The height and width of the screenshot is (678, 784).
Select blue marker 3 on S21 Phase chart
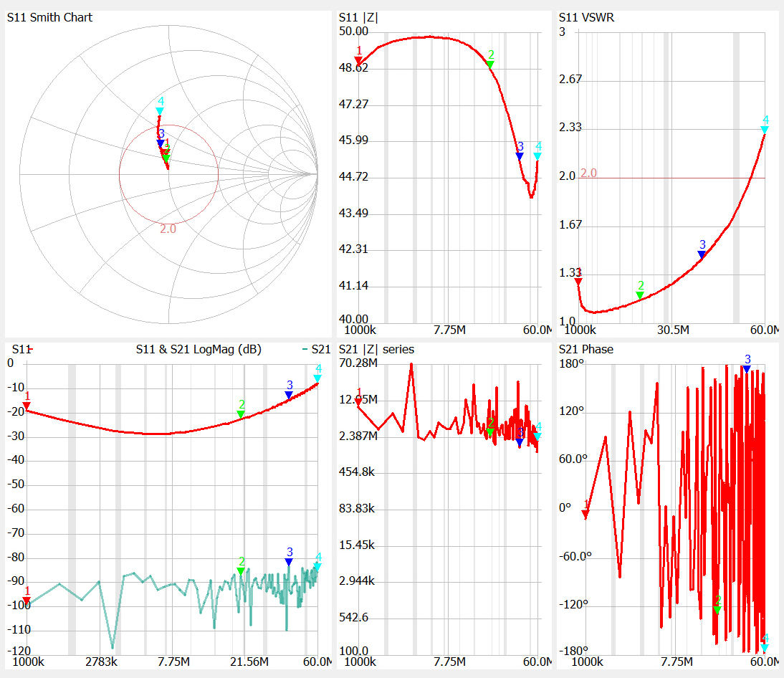coord(747,368)
